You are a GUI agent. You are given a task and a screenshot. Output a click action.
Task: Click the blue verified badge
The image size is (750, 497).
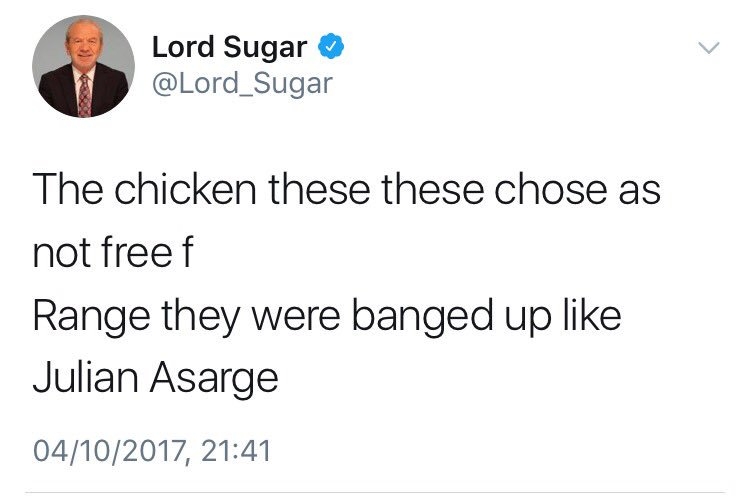point(333,47)
